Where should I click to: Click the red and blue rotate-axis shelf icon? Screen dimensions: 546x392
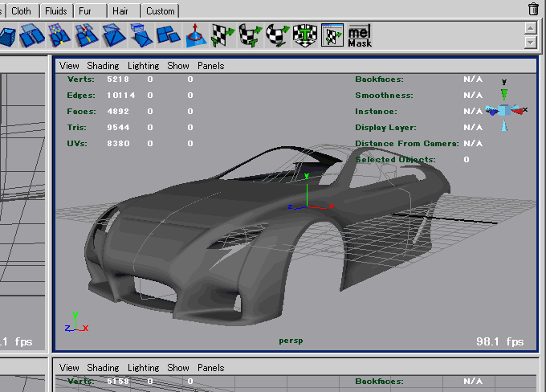click(x=195, y=35)
